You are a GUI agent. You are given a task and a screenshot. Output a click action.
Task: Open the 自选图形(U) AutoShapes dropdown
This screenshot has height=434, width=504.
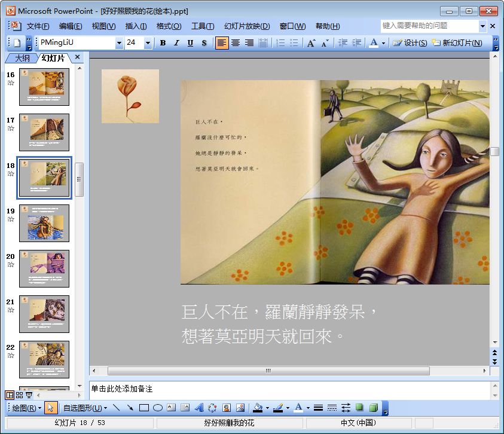(85, 408)
